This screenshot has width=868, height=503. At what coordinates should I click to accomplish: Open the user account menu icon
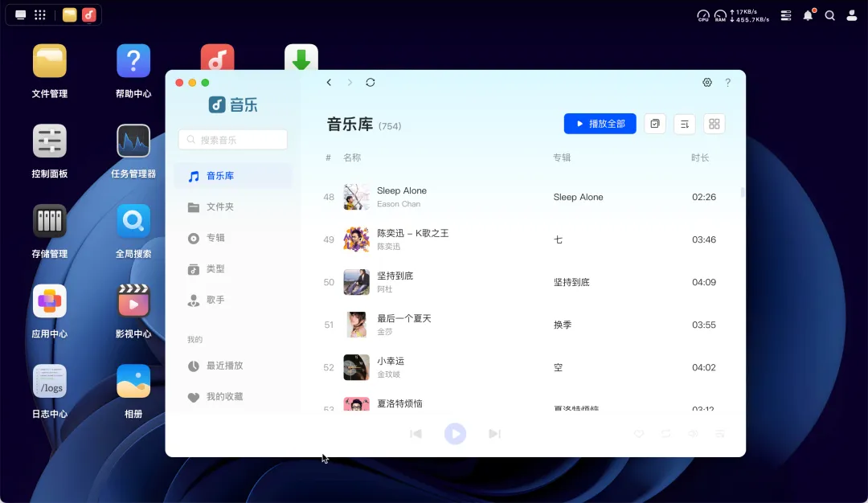(x=852, y=15)
